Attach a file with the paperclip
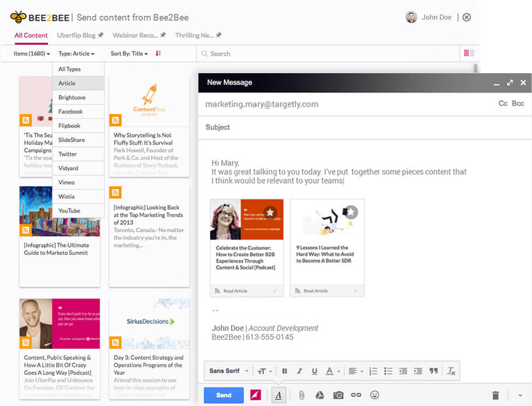The image size is (532, 406). coord(302,395)
